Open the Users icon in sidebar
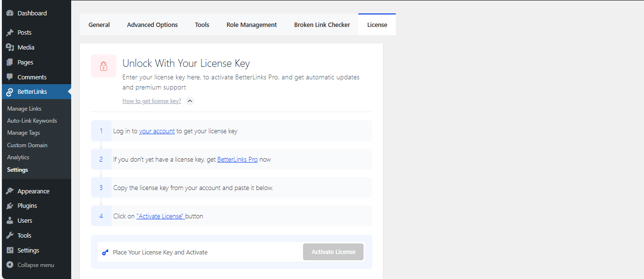The image size is (644, 279). 11,220
